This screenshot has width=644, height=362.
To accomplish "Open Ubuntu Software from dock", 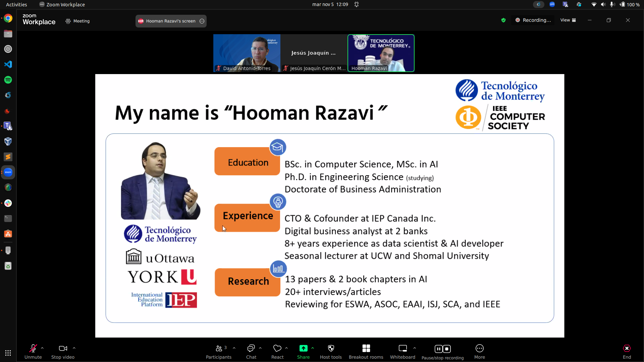I will (x=8, y=234).
